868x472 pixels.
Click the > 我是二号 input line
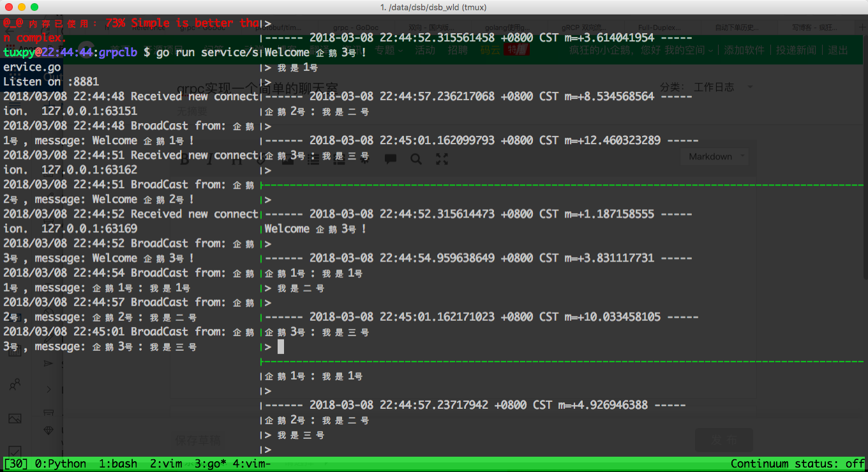(x=295, y=288)
